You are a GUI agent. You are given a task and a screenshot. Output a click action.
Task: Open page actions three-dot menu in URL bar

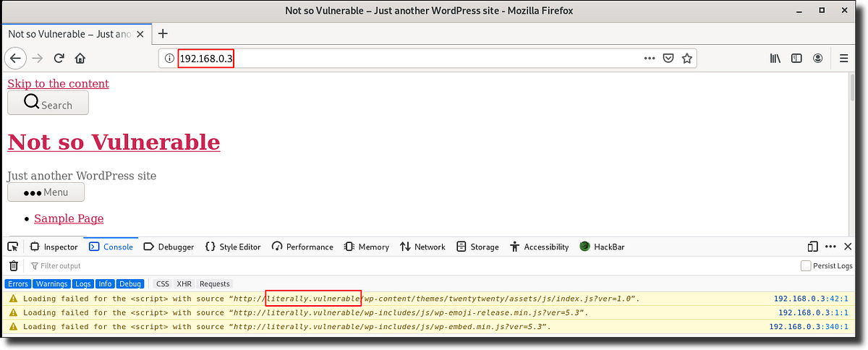[650, 59]
